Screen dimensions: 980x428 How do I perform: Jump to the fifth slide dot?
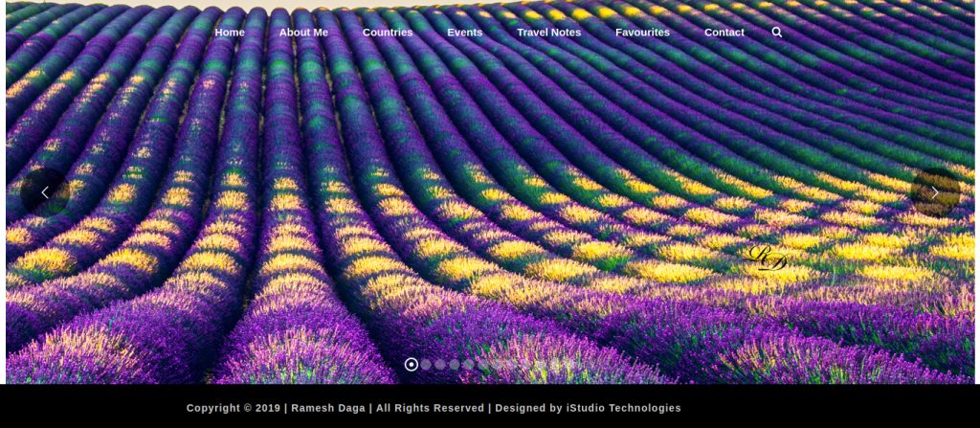(469, 364)
